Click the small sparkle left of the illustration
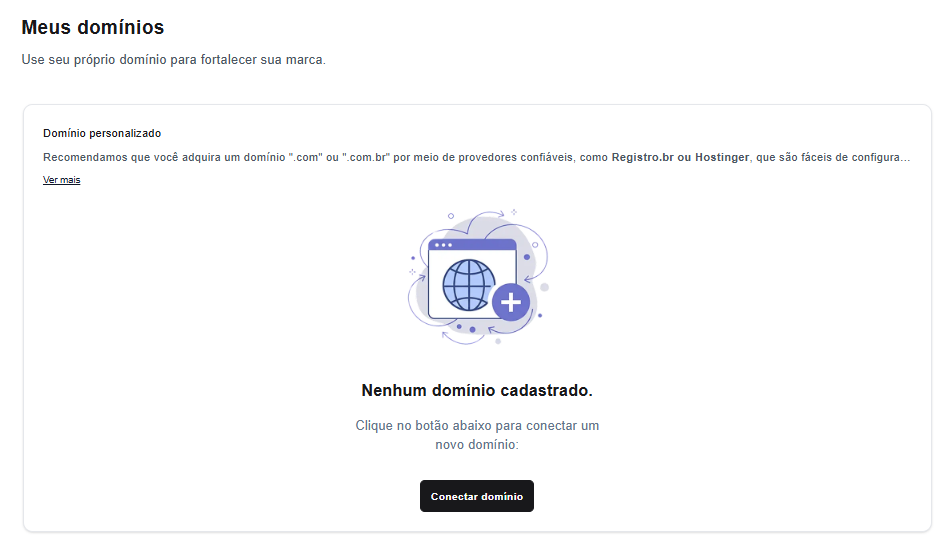The height and width of the screenshot is (542, 949). click(x=412, y=271)
